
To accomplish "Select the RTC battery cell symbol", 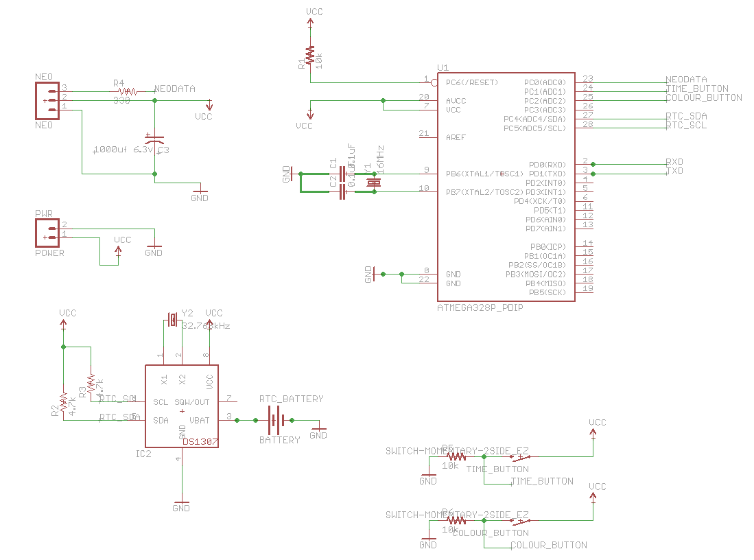I will [x=274, y=421].
